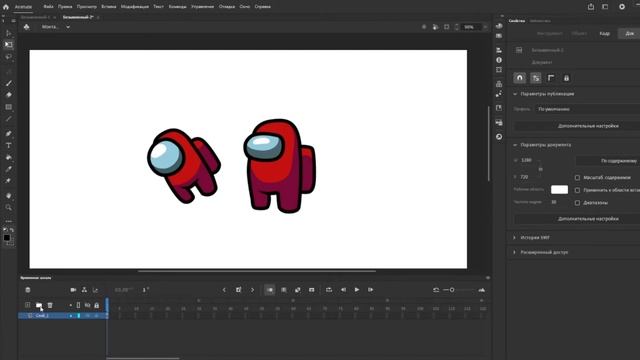Switch to the 'Кадр' properties tab

(x=604, y=33)
